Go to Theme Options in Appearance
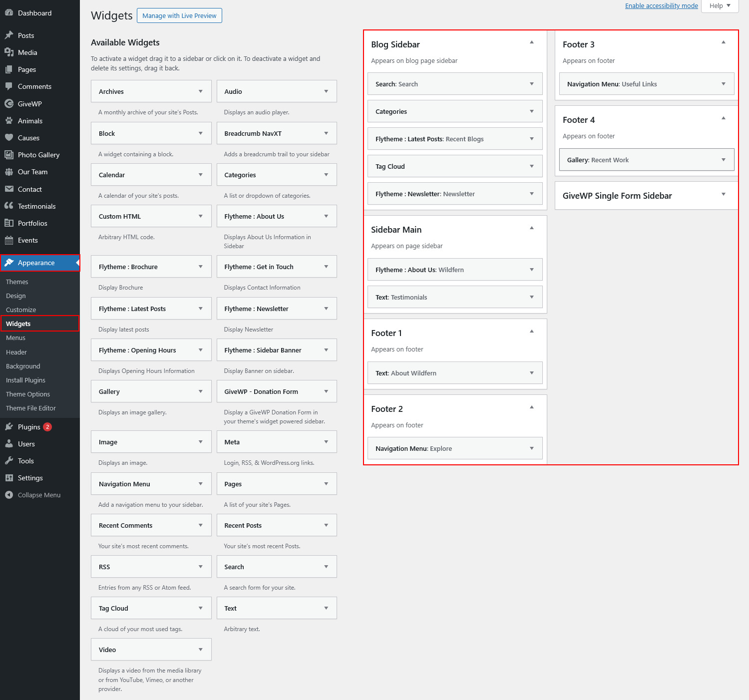The width and height of the screenshot is (749, 700). tap(28, 394)
